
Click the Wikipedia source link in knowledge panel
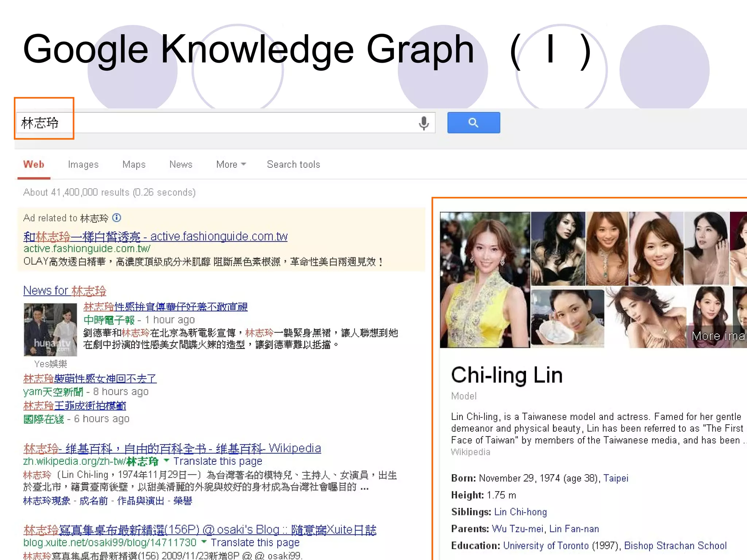(x=471, y=452)
